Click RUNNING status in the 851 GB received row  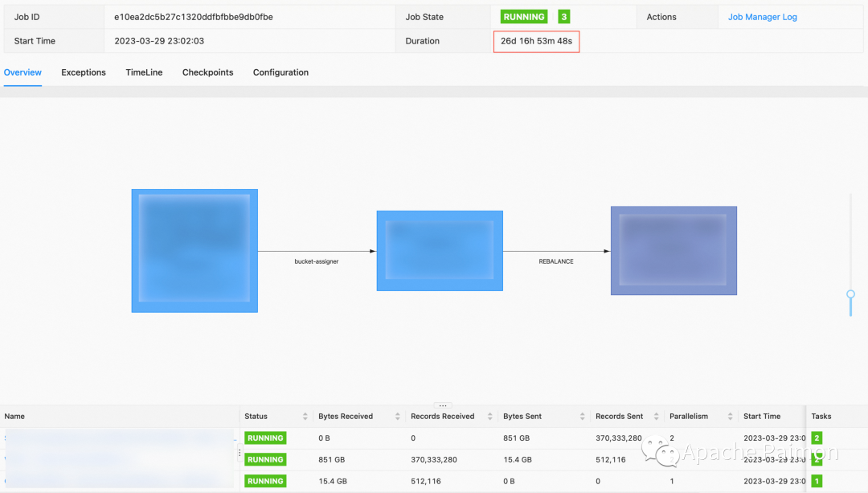pyautogui.click(x=265, y=460)
